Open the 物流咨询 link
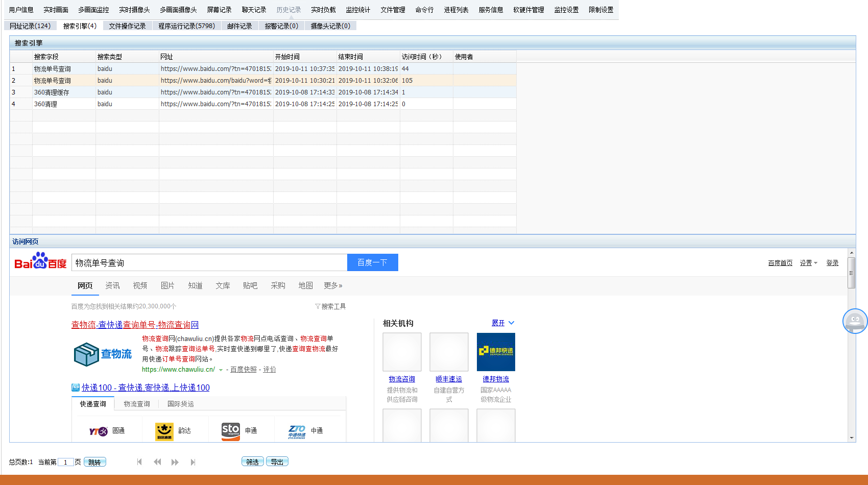 (x=402, y=379)
